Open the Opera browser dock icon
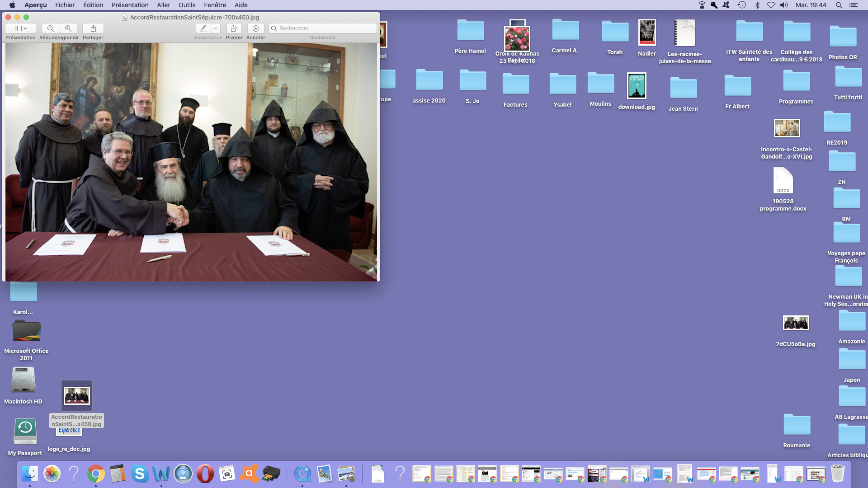Viewport: 868px width, 488px height. click(205, 474)
